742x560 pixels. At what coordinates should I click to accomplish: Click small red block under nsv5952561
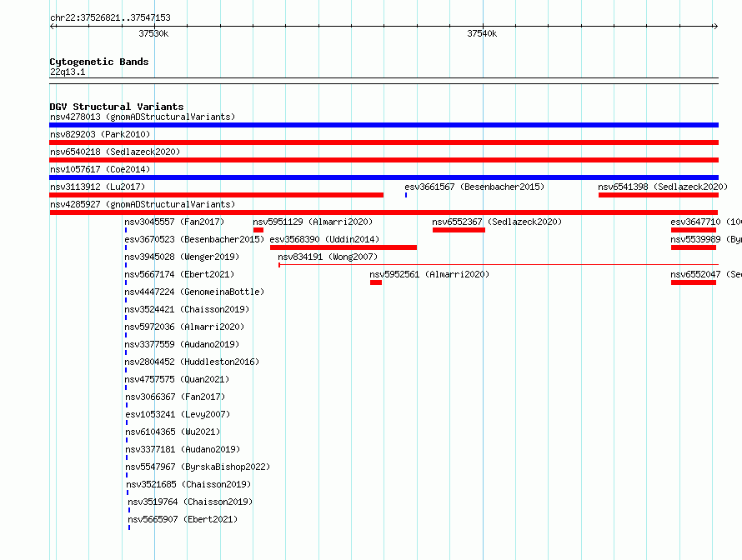point(376,282)
